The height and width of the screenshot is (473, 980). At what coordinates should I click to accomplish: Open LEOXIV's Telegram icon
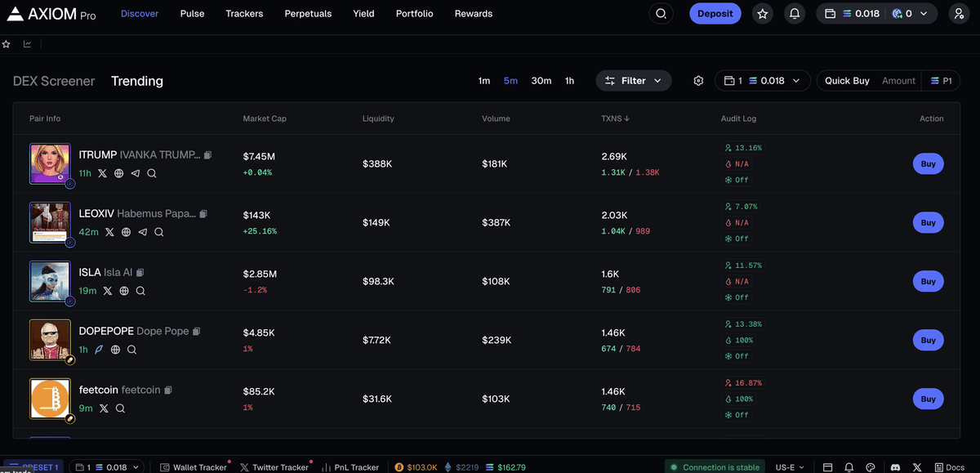(x=143, y=232)
